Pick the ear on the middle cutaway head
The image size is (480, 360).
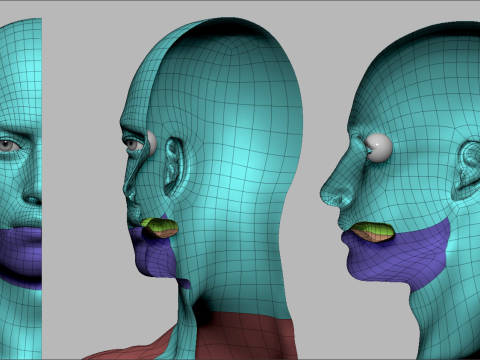click(x=174, y=167)
